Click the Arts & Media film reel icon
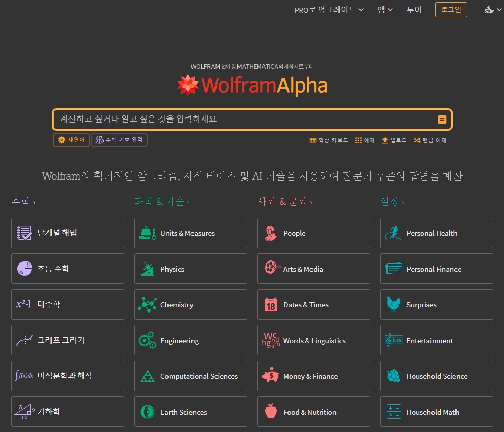 click(272, 268)
